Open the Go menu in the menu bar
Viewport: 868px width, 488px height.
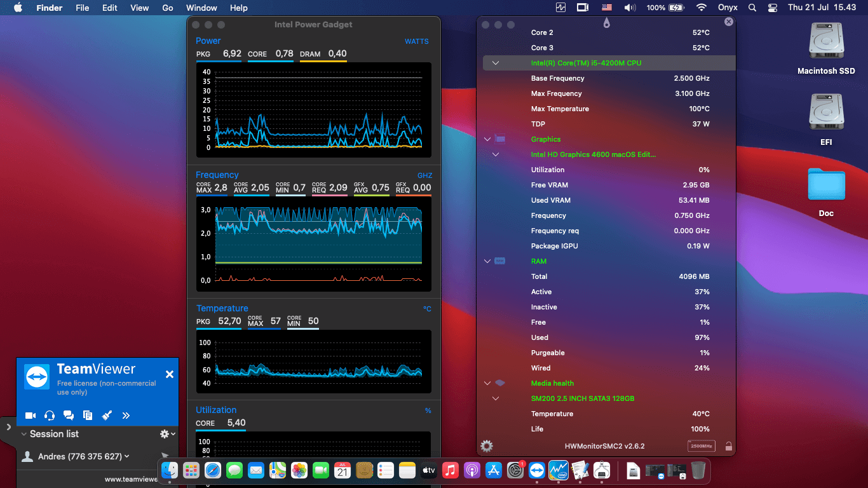(167, 8)
